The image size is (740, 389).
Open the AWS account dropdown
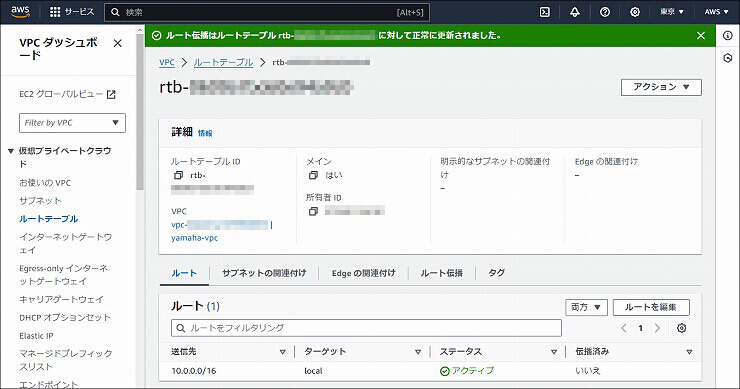pos(716,12)
